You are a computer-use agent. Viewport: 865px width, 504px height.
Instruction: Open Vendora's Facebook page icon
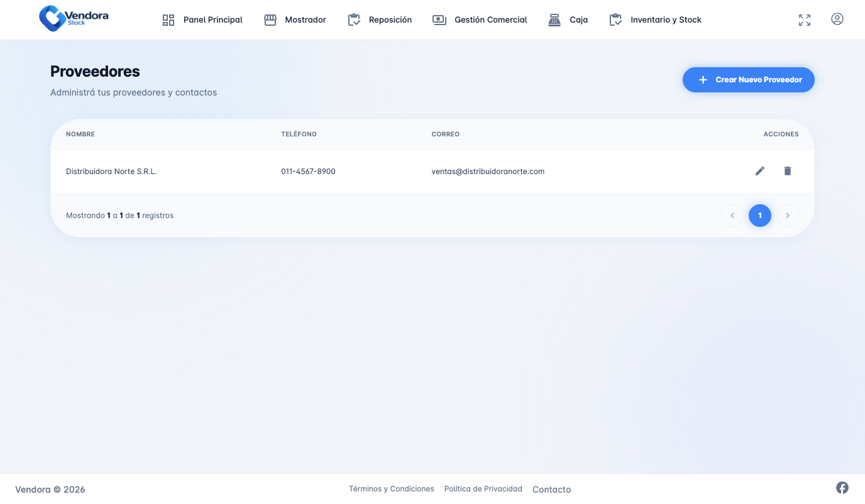click(842, 488)
